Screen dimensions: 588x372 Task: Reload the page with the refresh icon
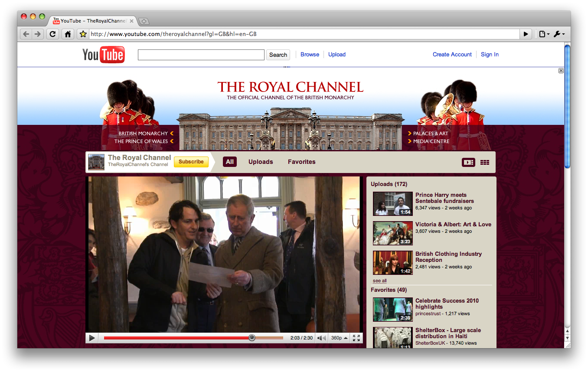(52, 34)
